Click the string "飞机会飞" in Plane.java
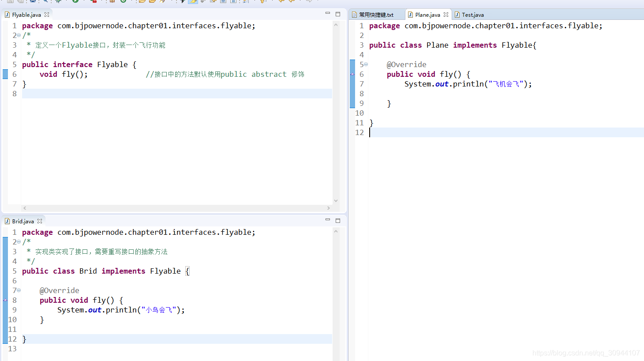 pyautogui.click(x=506, y=84)
